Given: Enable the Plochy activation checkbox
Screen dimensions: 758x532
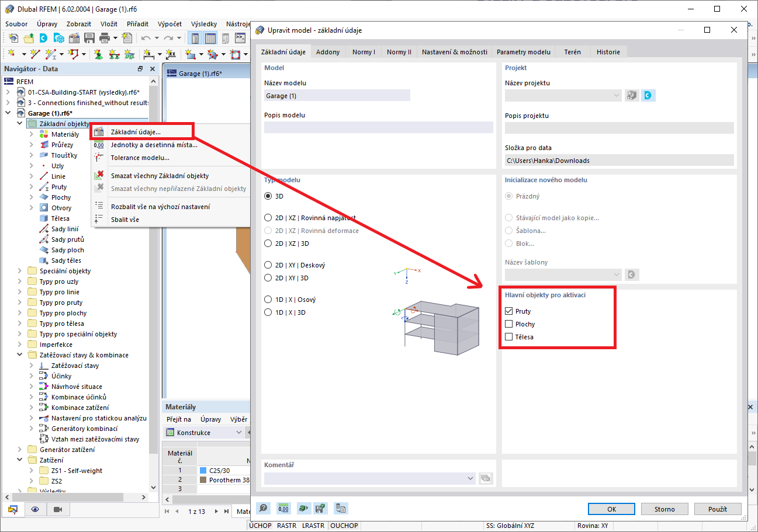Looking at the screenshot, I should (x=508, y=324).
